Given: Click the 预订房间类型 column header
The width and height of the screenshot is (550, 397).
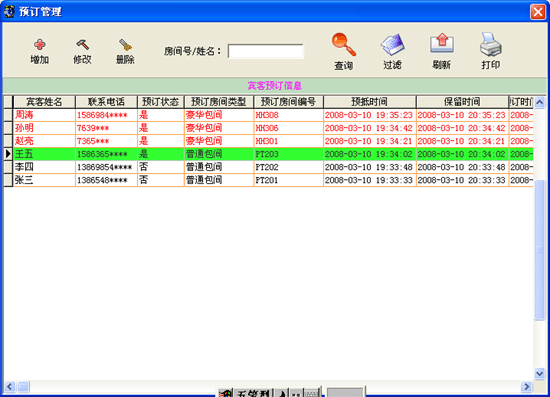Looking at the screenshot, I should pos(219,102).
